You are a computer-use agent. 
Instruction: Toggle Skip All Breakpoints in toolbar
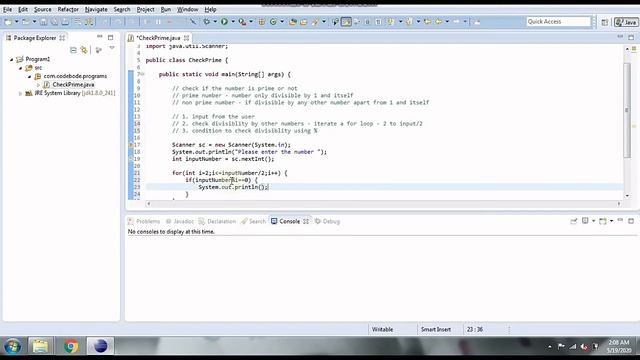click(193, 22)
